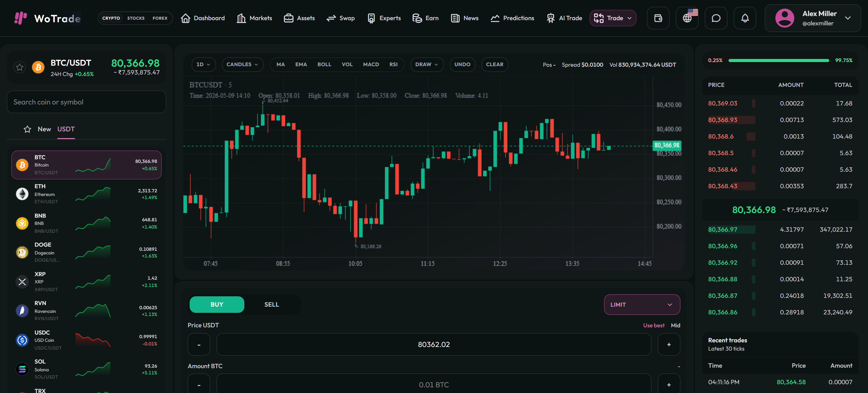The image size is (868, 393).
Task: Toggle the MA indicator
Action: click(x=281, y=64)
